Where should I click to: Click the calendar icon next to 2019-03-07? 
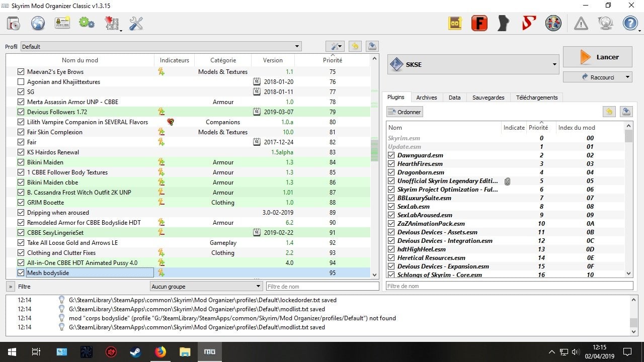point(257,112)
